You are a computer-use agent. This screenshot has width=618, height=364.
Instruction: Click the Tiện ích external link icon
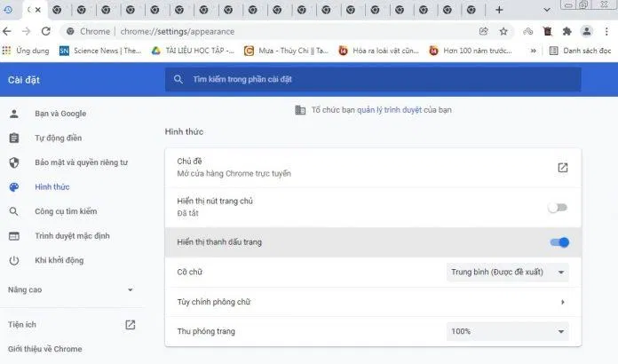pyautogui.click(x=130, y=325)
